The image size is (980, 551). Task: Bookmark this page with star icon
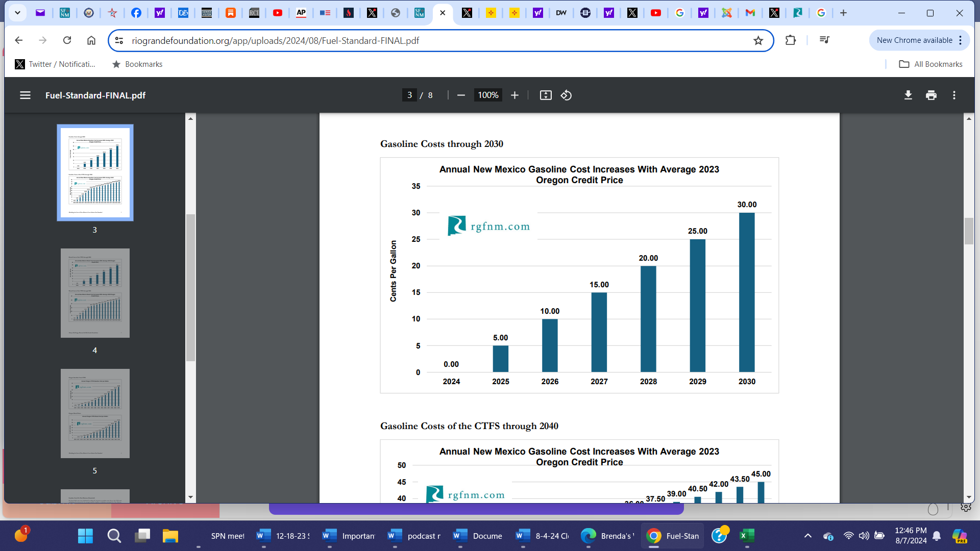tap(758, 40)
